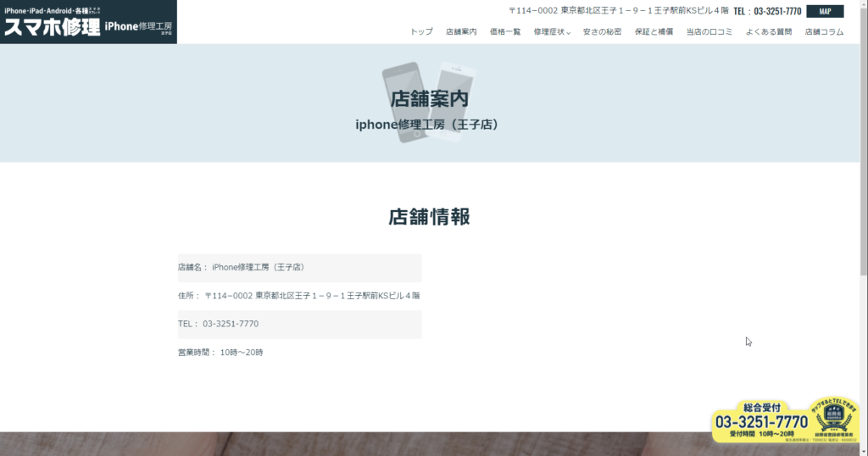
Task: Click the 営業時間： 10時～20時 row
Action: [299, 352]
